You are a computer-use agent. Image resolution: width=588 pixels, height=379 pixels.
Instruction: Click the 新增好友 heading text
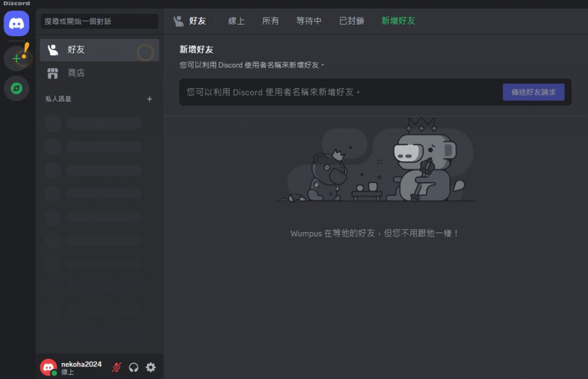(196, 49)
